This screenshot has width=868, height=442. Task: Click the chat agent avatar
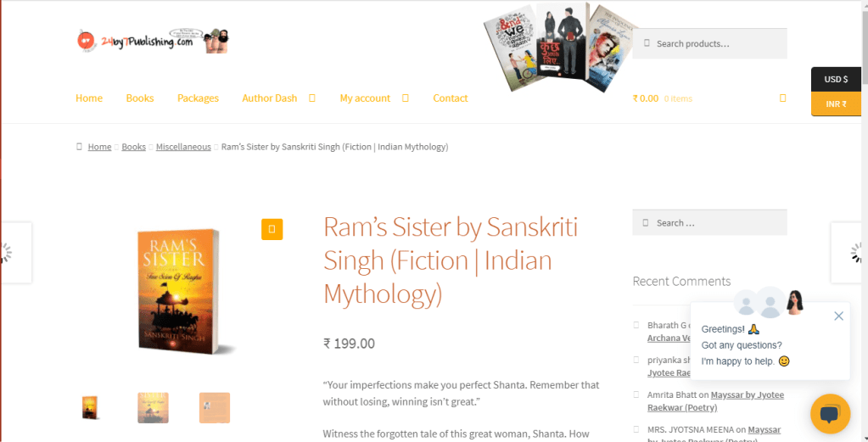click(x=794, y=301)
